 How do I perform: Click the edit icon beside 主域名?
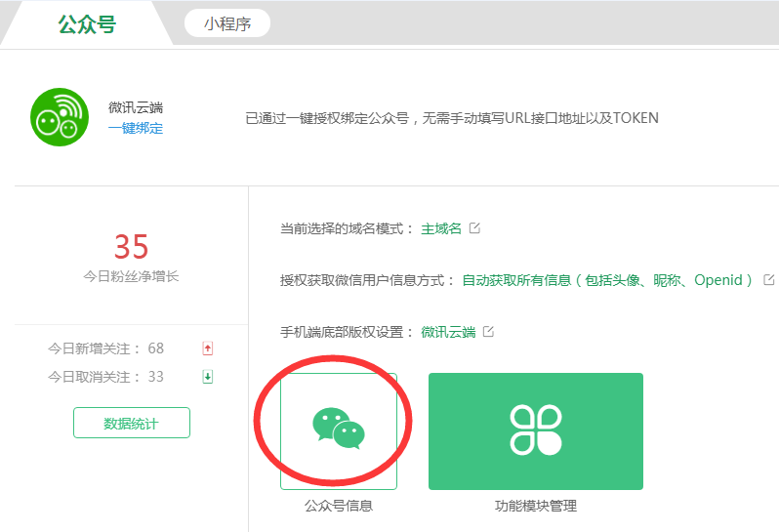coord(475,228)
